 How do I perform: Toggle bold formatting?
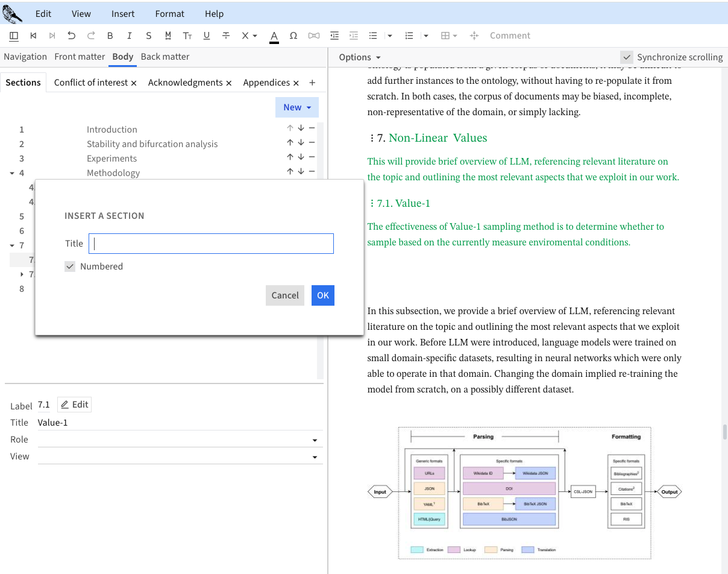coord(110,36)
